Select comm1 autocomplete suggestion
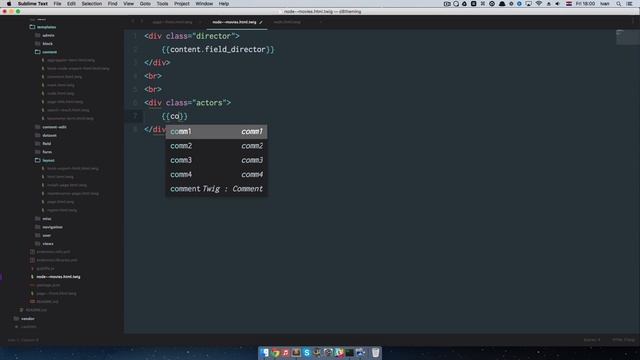Viewport: 640px width, 360px height. tap(216, 131)
